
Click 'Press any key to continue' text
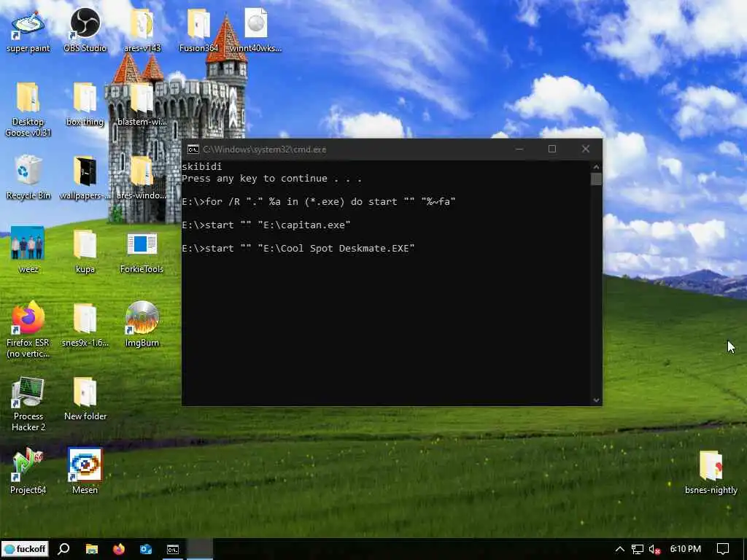click(x=271, y=179)
